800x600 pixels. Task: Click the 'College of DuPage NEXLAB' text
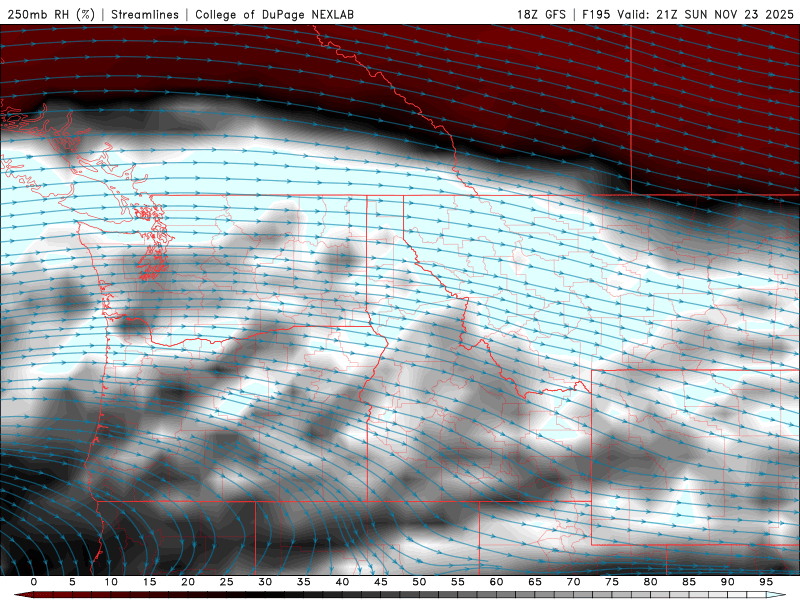pos(274,14)
